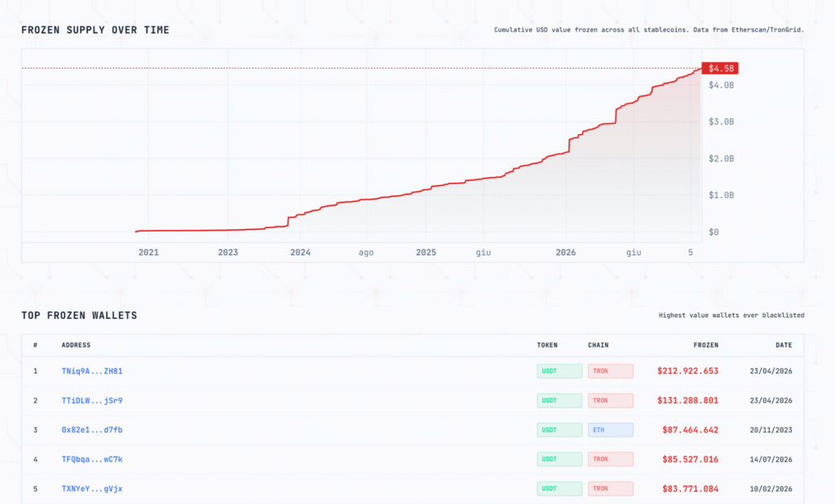Click TRON badge in TNiq9A row
Viewport: 835px width, 504px height.
[x=610, y=371]
